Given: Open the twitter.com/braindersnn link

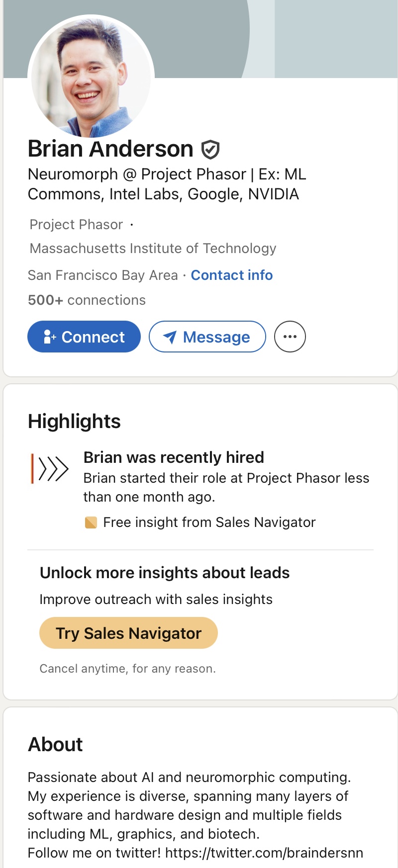Looking at the screenshot, I should [264, 853].
